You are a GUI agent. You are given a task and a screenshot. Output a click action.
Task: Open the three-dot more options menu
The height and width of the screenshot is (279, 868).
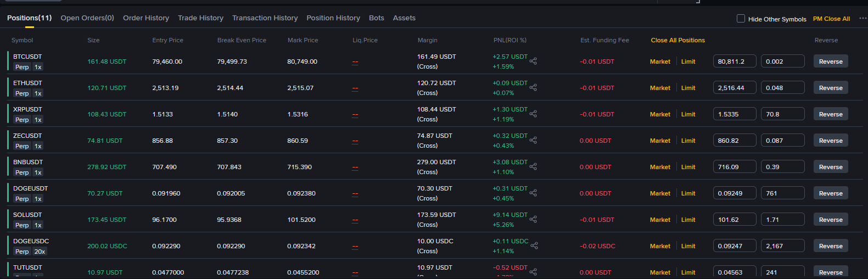863,18
